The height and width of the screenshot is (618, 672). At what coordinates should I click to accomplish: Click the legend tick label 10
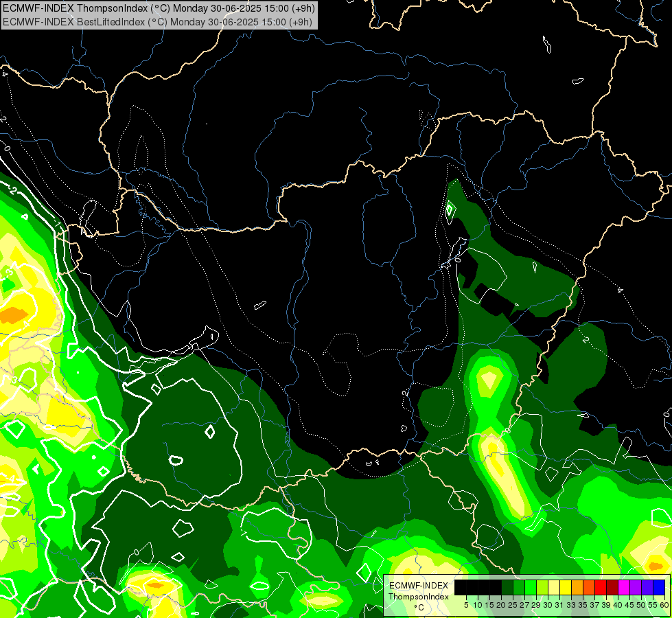[478, 605]
